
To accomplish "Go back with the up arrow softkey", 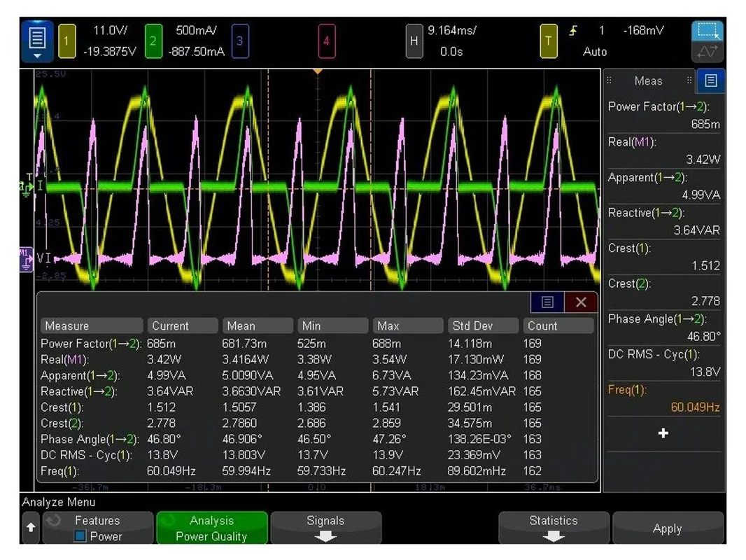I will coord(31,527).
